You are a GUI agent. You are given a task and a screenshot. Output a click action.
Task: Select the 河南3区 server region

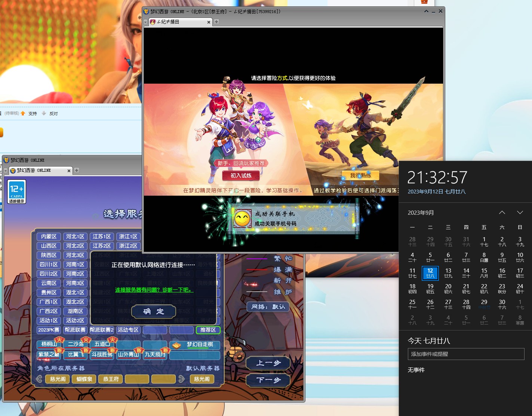[75, 283]
